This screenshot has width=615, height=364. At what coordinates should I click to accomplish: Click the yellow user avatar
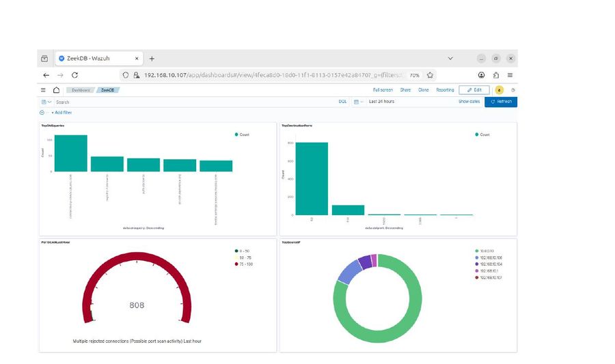[x=500, y=90]
